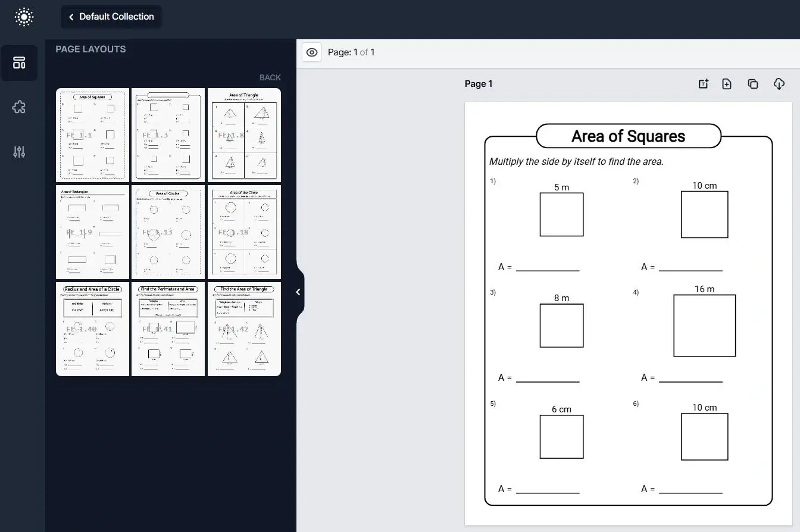Open the puzzle piece components panel
800x532 pixels.
[x=19, y=107]
